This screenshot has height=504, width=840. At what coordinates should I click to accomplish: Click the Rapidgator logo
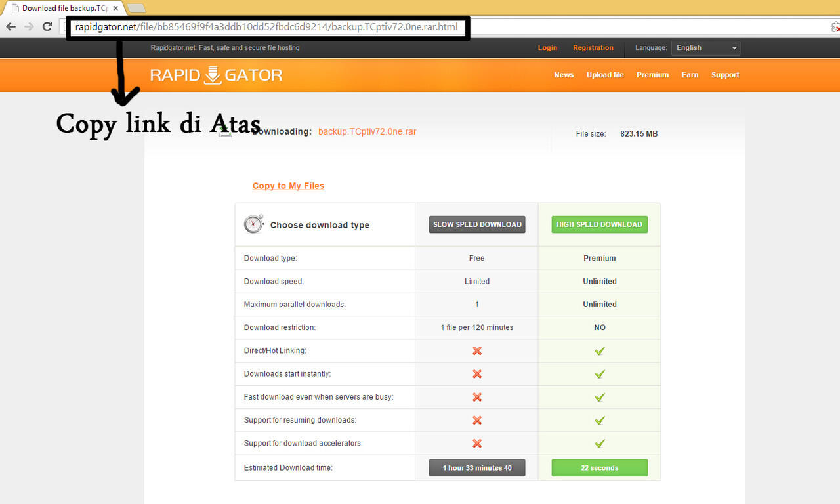[x=216, y=75]
